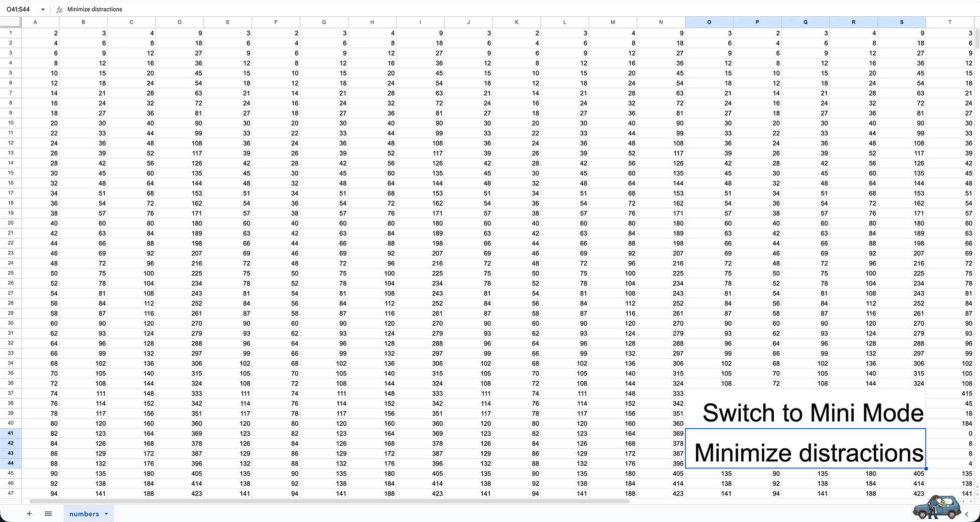Image resolution: width=980 pixels, height=522 pixels.
Task: Click the horizontal scrollbar thumb
Action: coord(329,501)
